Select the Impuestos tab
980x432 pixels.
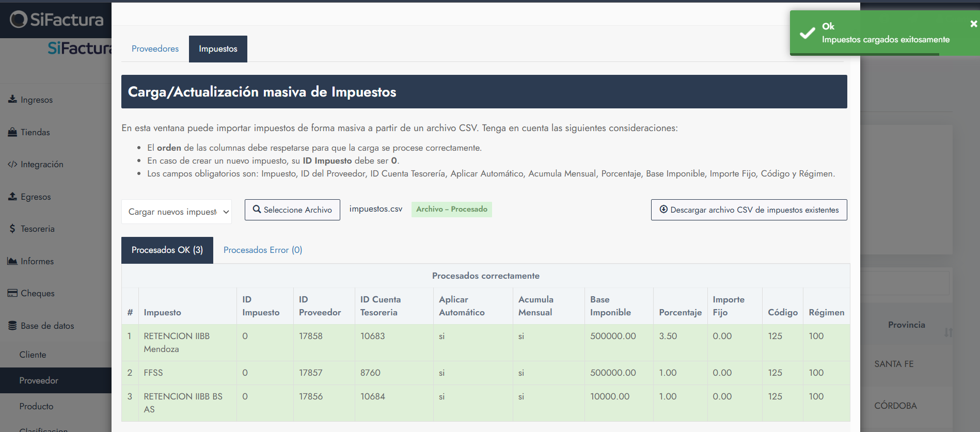tap(218, 49)
